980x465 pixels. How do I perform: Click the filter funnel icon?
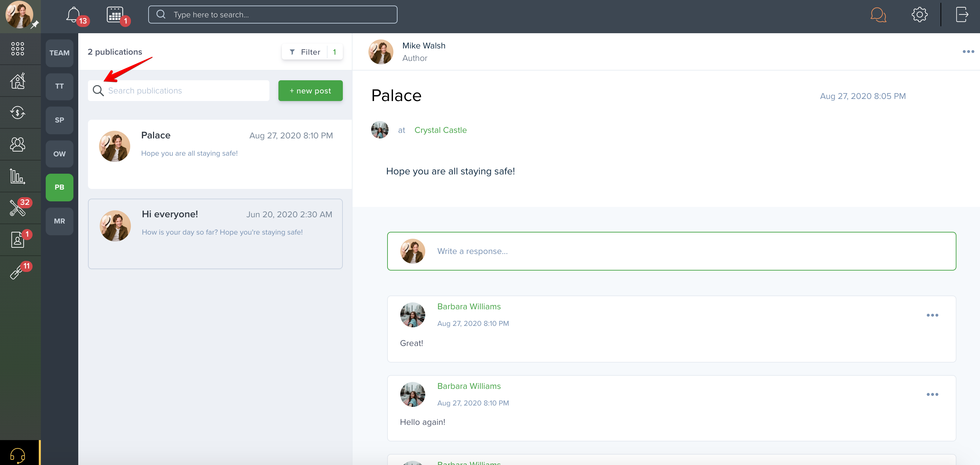pos(292,52)
